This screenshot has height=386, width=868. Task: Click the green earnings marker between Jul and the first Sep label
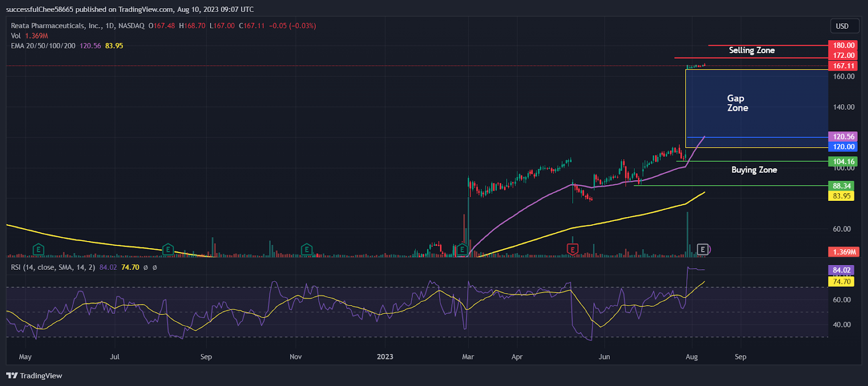tap(168, 250)
